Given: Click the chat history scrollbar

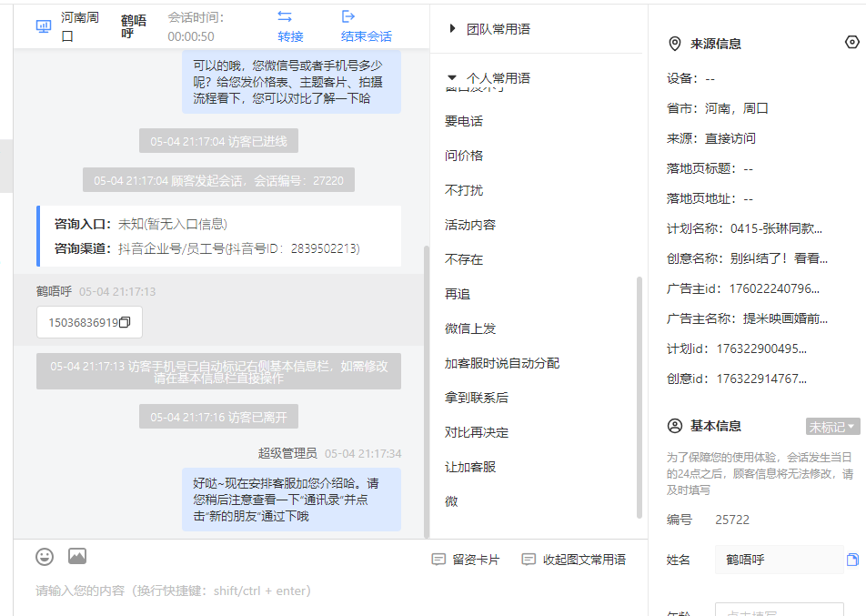Looking at the screenshot, I should click(x=426, y=391).
